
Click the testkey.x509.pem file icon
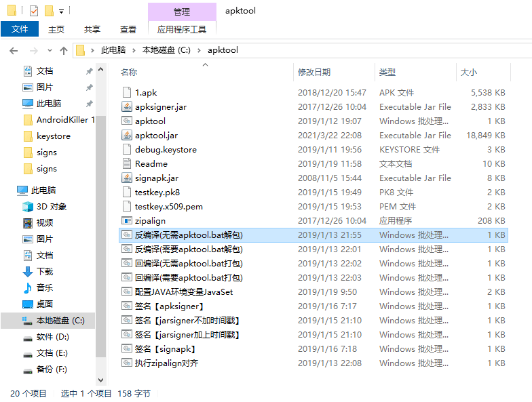[x=126, y=206]
